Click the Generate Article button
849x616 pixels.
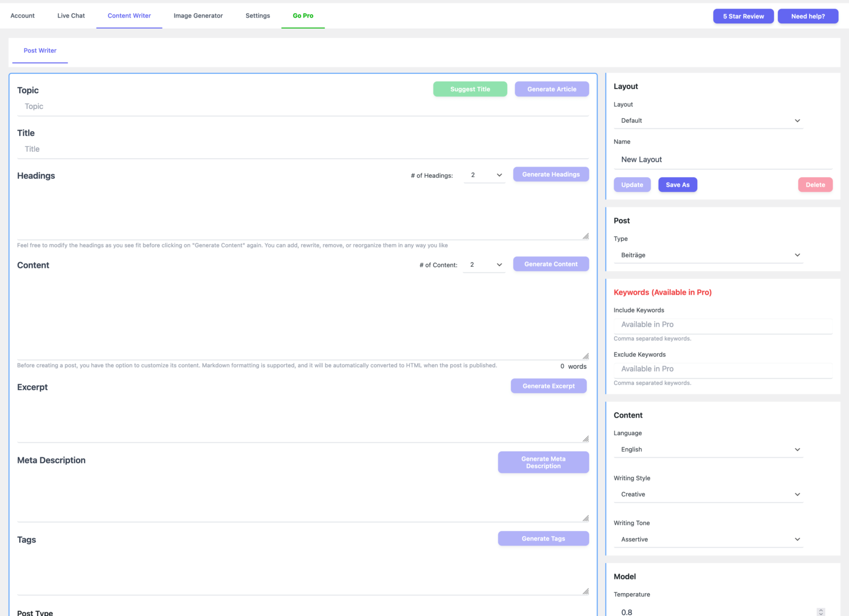551,89
